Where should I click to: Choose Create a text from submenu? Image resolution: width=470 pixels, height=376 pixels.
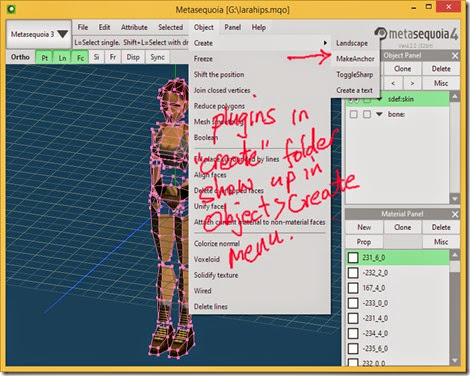point(355,90)
